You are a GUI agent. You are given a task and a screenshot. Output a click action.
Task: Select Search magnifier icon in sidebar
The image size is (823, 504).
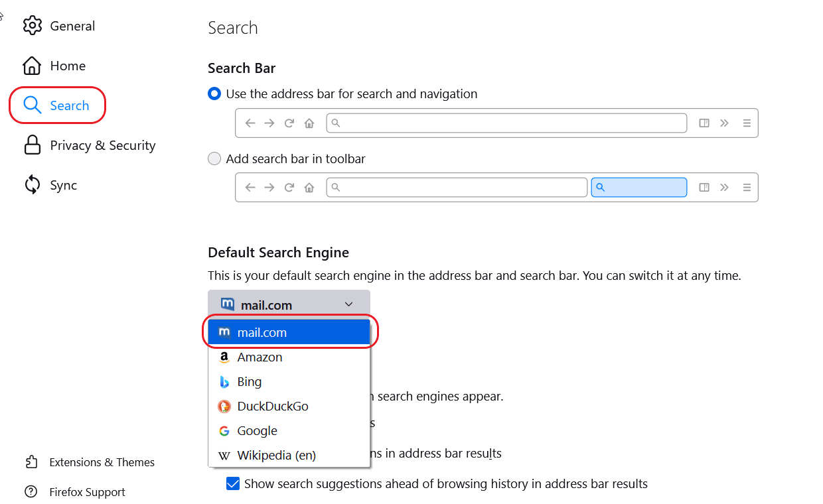click(x=32, y=105)
